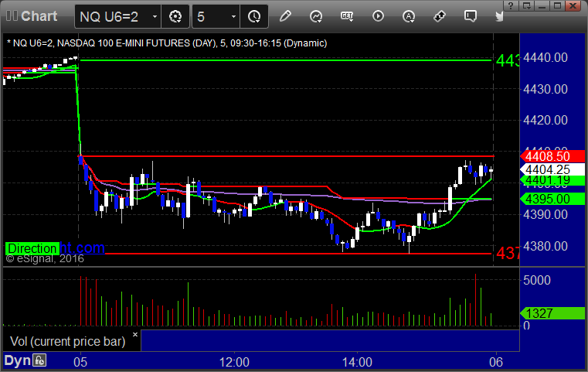Click the 5000 volume axis label
The height and width of the screenshot is (372, 588).
[537, 280]
